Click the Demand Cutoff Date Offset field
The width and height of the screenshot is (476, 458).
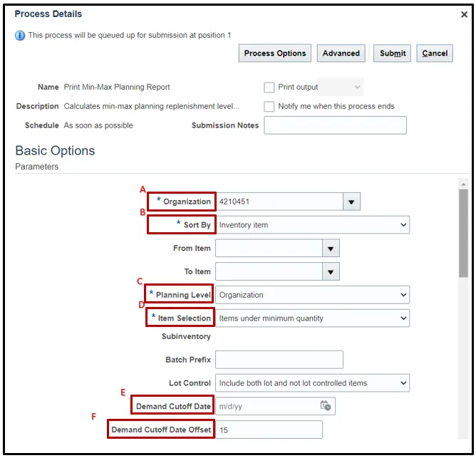[269, 430]
